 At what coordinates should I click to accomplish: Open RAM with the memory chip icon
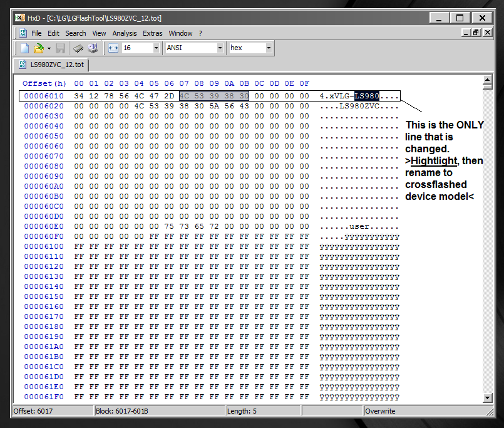tap(78, 48)
